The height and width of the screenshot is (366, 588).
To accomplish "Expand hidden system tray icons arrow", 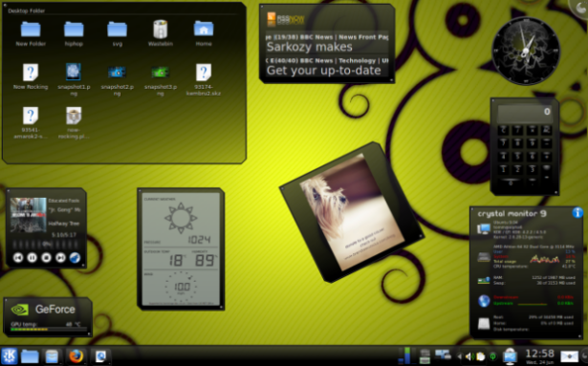I will tap(460, 356).
